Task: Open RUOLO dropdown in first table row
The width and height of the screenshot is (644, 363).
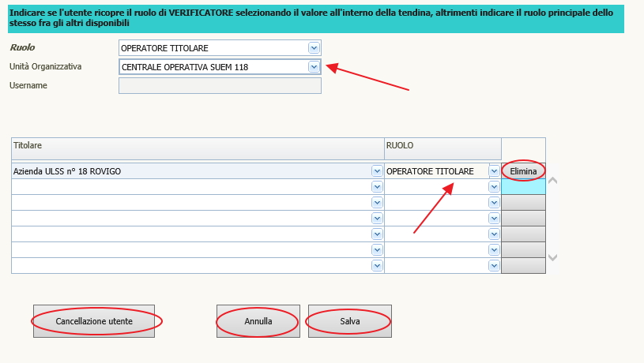Action: pos(494,171)
